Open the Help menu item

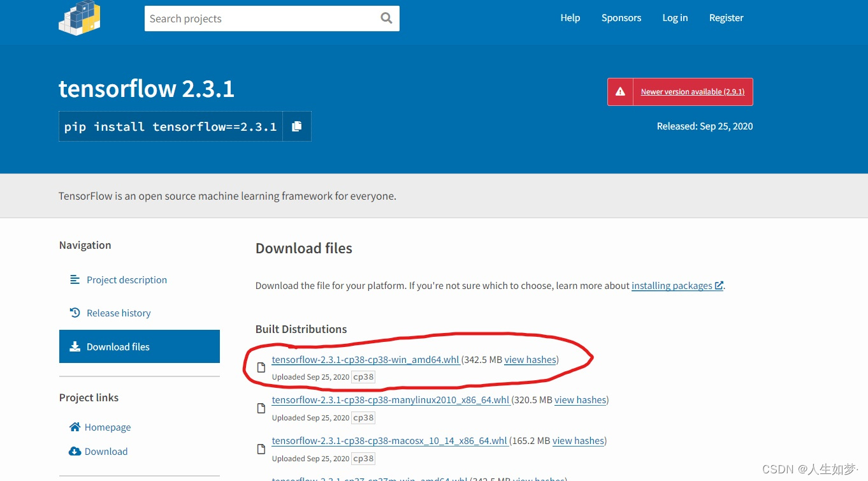point(570,18)
